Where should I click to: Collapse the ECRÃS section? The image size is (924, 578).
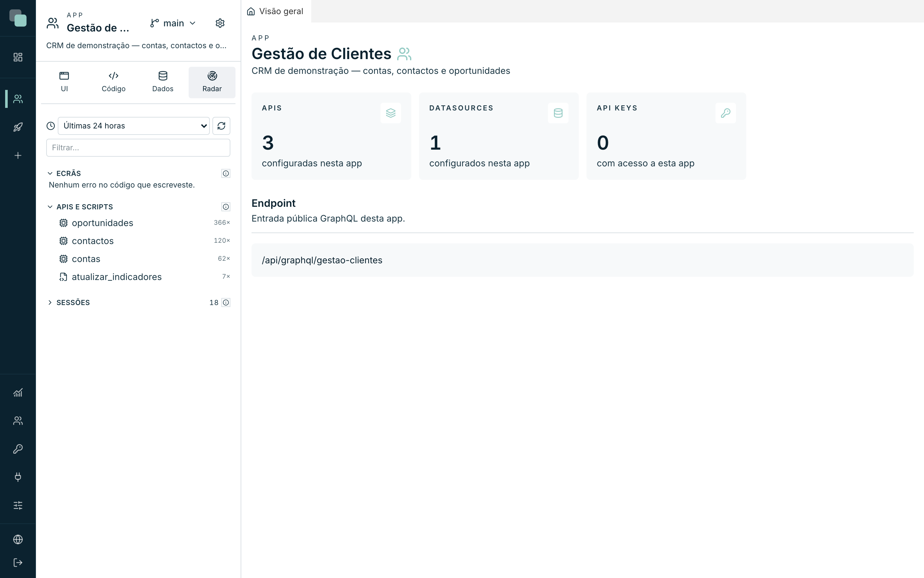[50, 173]
